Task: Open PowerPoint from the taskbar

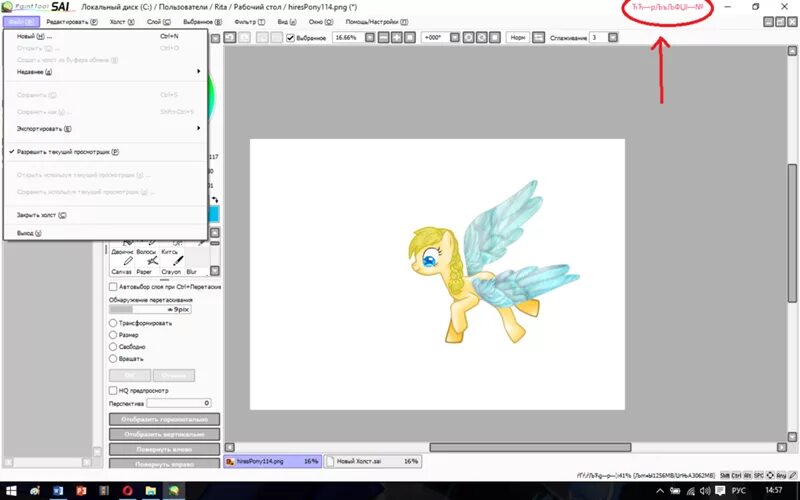Action: (81, 491)
